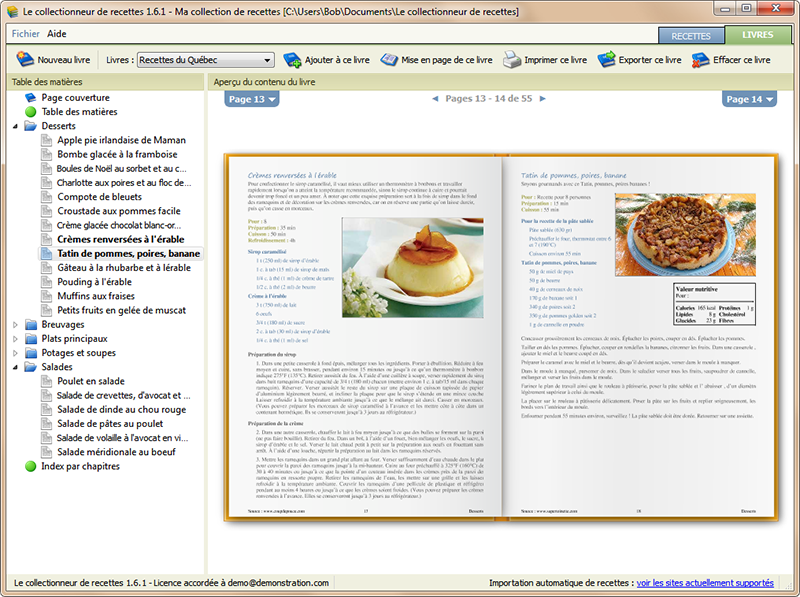Open link voir les sites actuellement supportés

click(705, 583)
